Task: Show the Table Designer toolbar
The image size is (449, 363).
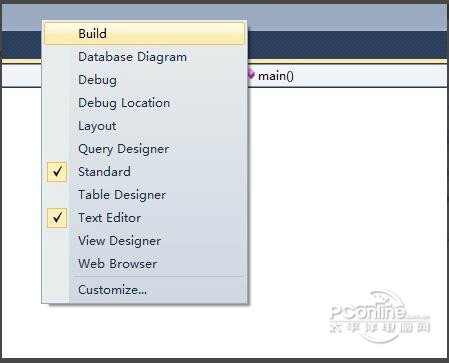Action: point(144,195)
